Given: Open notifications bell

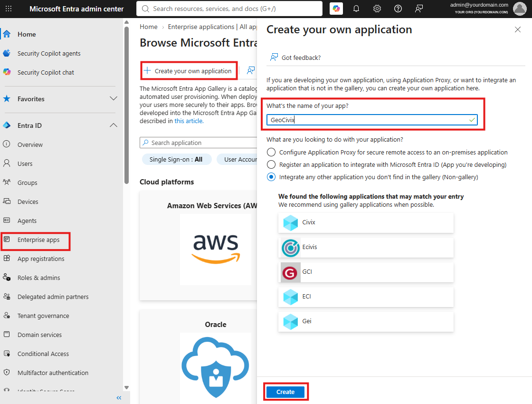Looking at the screenshot, I should pos(356,9).
